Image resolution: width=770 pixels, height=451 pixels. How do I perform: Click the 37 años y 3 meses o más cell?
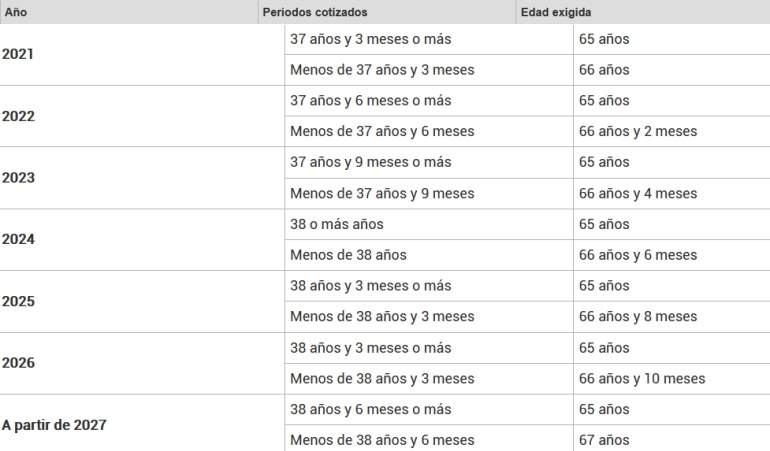click(429, 39)
